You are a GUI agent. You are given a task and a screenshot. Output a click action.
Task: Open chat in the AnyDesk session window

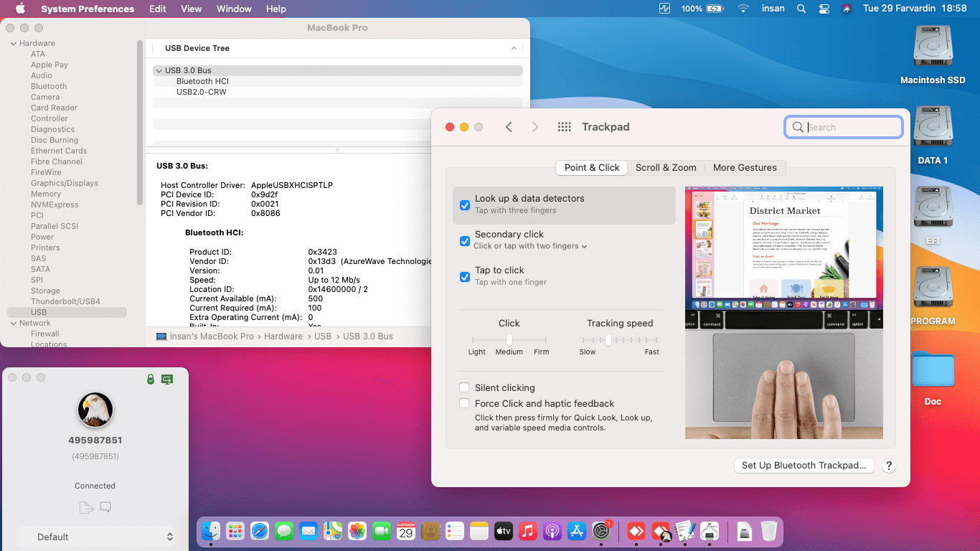(x=105, y=507)
